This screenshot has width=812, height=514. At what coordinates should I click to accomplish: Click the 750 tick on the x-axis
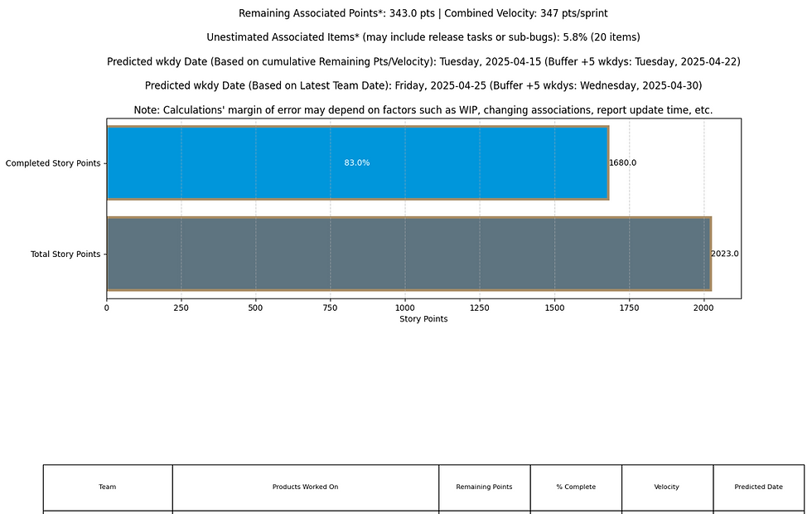(331, 308)
